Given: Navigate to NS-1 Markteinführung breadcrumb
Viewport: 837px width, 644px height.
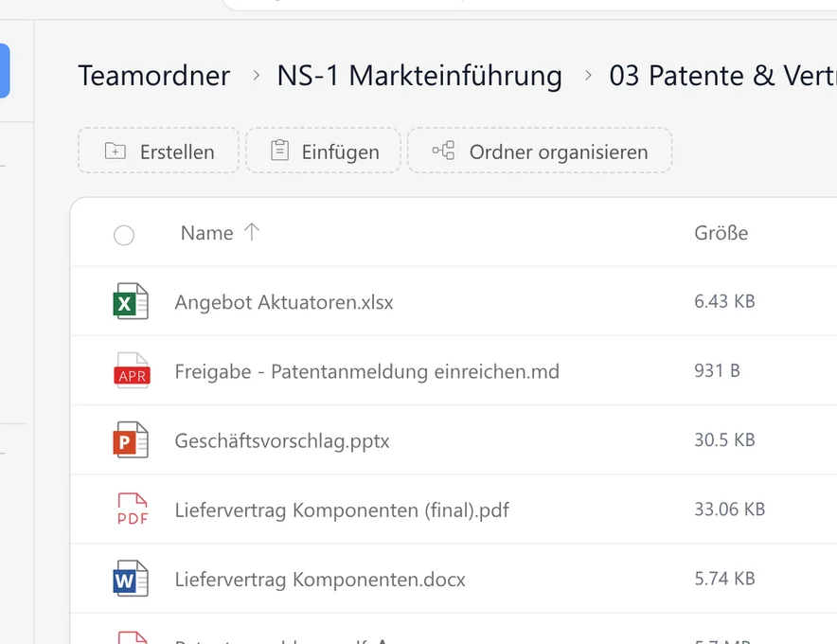Looking at the screenshot, I should click(419, 76).
